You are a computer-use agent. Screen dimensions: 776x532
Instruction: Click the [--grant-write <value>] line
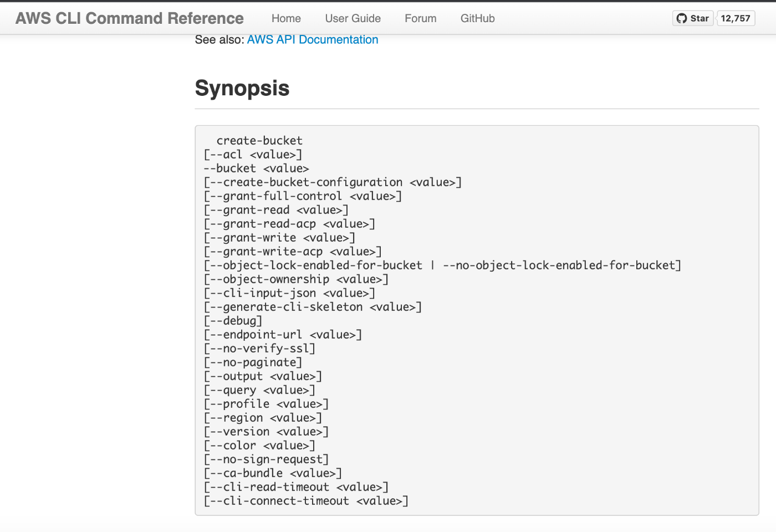(x=279, y=238)
